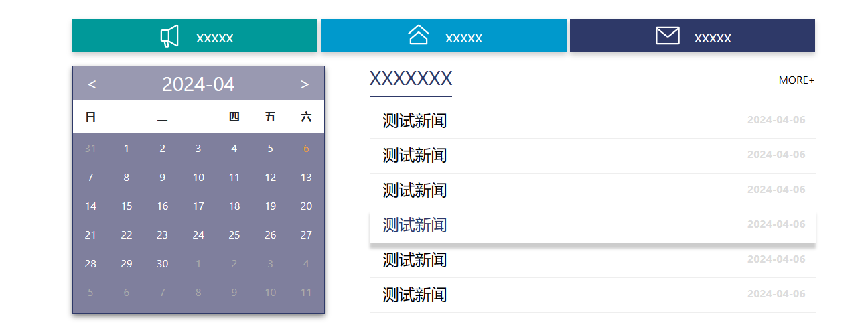Select date 20 on the calendar
Viewport: 868px width, 333px height.
coord(306,206)
